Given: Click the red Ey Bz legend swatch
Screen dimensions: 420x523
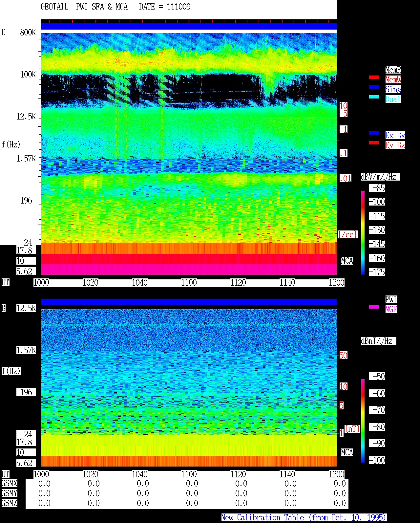Looking at the screenshot, I should point(374,143).
